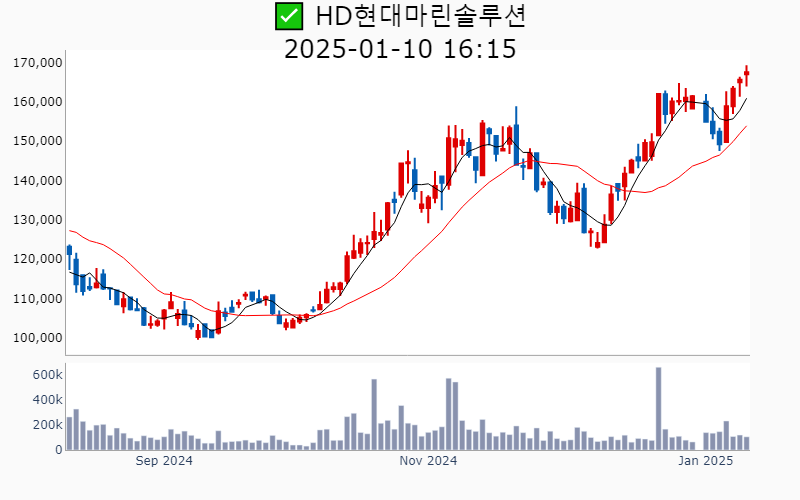Click the tallest volume bar in late December
Viewport: 800px width, 500px height.
coord(658,409)
